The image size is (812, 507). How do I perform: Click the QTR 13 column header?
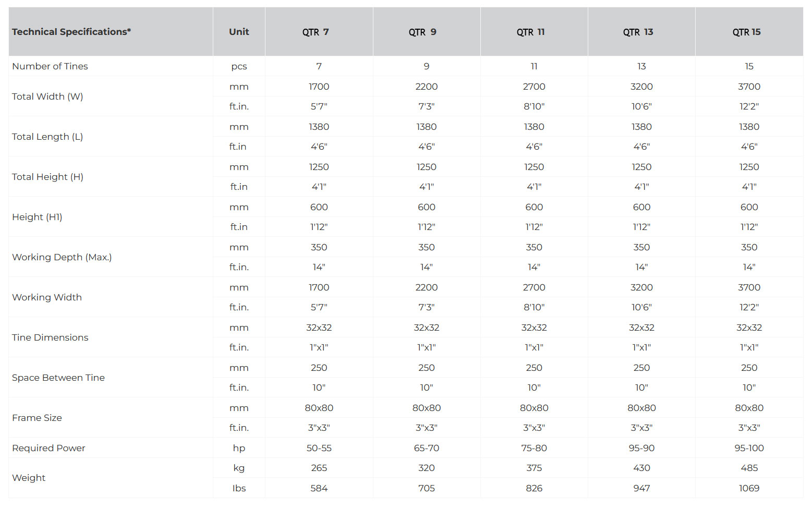click(638, 32)
